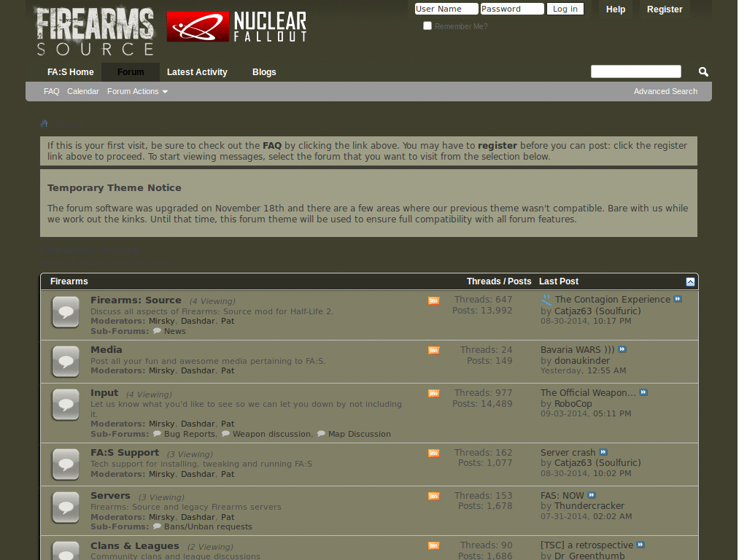Screen dimensions: 747x560
Task: Open the Servers forum title
Action: tap(110, 496)
